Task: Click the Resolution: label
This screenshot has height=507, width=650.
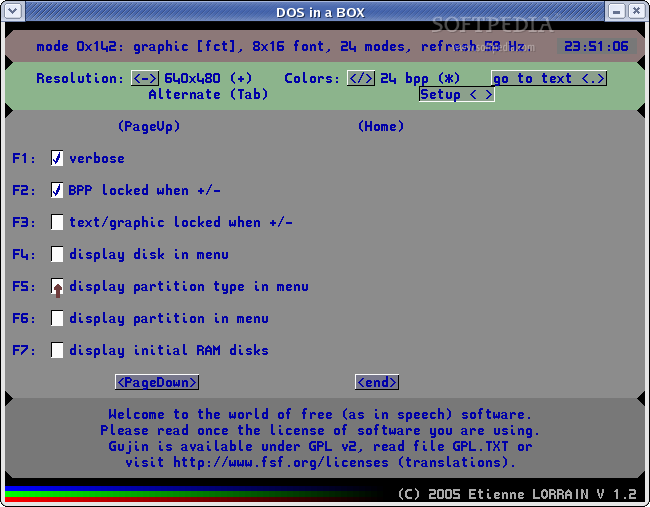Action: point(80,78)
